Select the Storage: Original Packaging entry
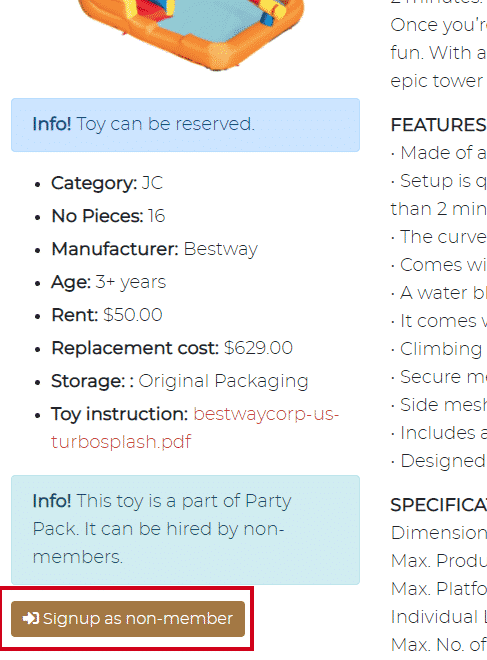487x660 pixels. click(180, 381)
